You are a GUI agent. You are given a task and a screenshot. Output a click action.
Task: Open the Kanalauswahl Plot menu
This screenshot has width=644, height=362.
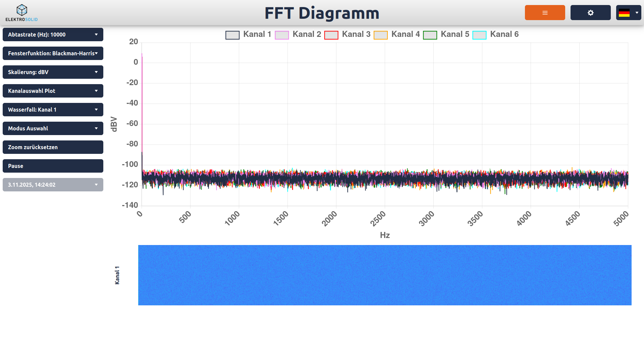[53, 91]
